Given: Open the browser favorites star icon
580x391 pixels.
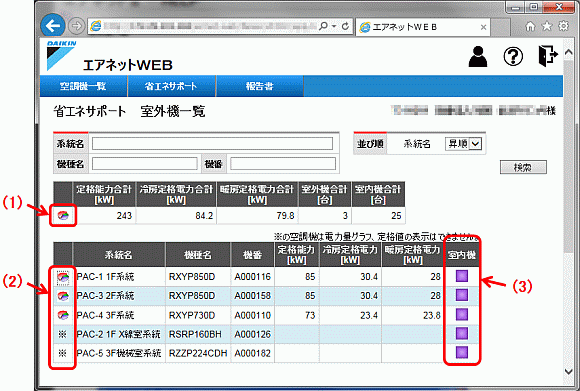Looking at the screenshot, I should click(x=547, y=26).
